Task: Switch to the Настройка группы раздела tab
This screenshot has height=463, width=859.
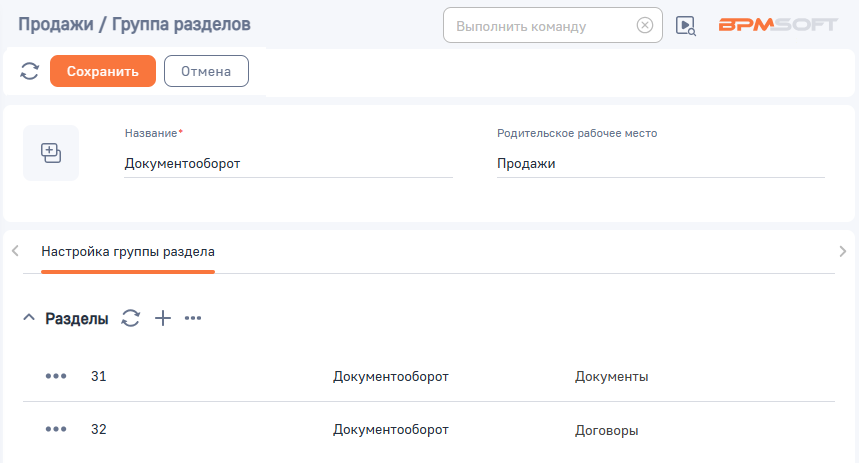Action: click(128, 251)
